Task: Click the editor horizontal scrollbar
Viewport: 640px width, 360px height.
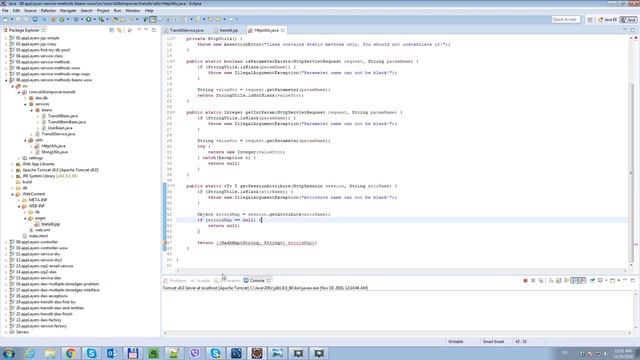Action: (x=401, y=270)
